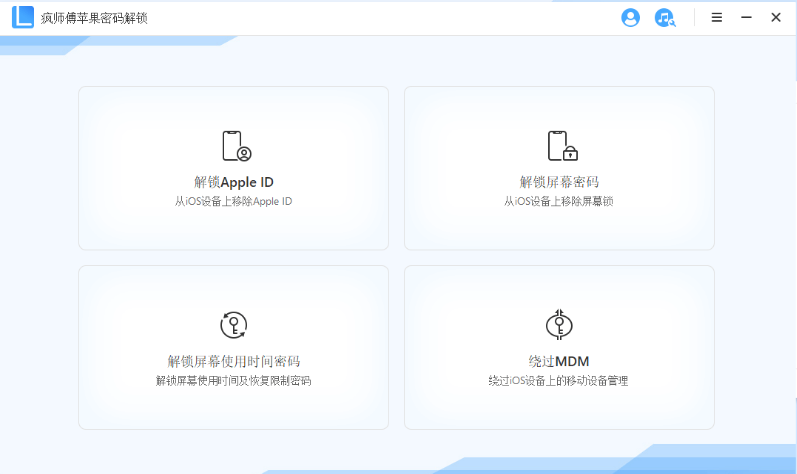This screenshot has height=474, width=797.
Task: Select the 解锁Apple ID title
Action: click(233, 182)
